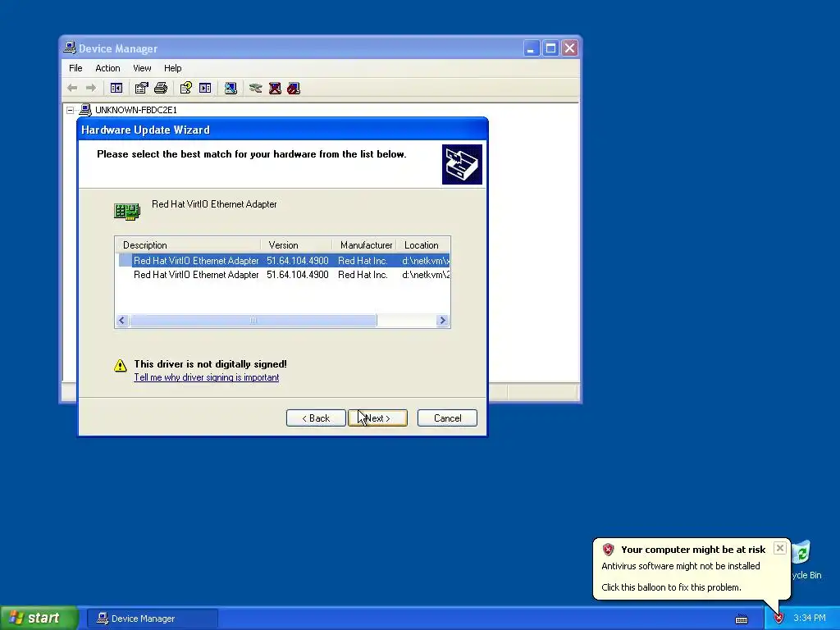Click the Update Driver toolbar icon
This screenshot has height=630, width=840.
(256, 88)
